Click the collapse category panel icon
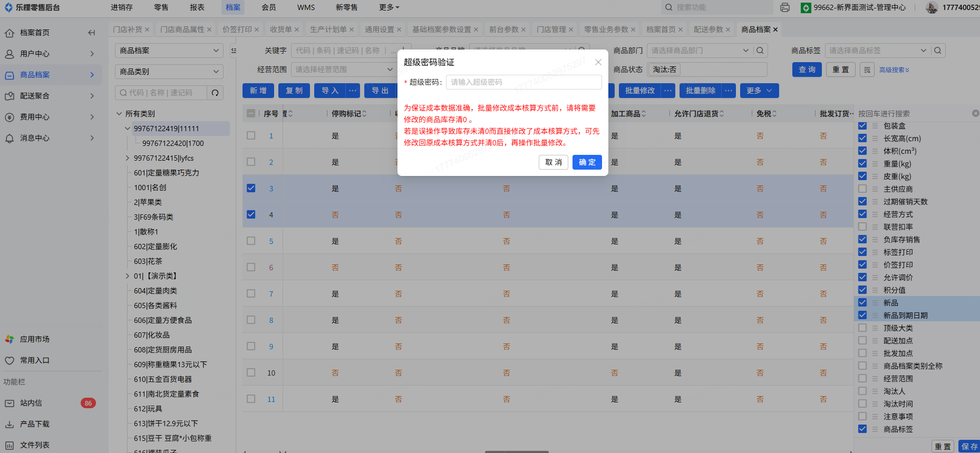Screen dimensions: 980x453 [234, 51]
